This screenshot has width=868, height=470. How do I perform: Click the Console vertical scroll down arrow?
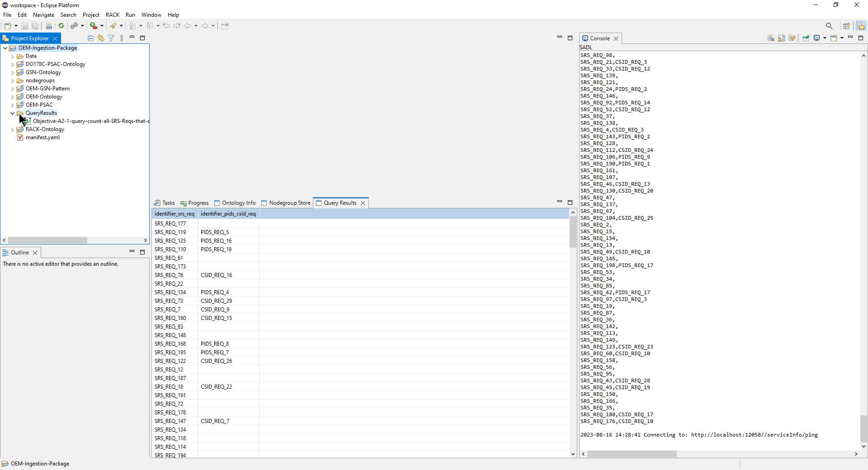[x=863, y=446]
